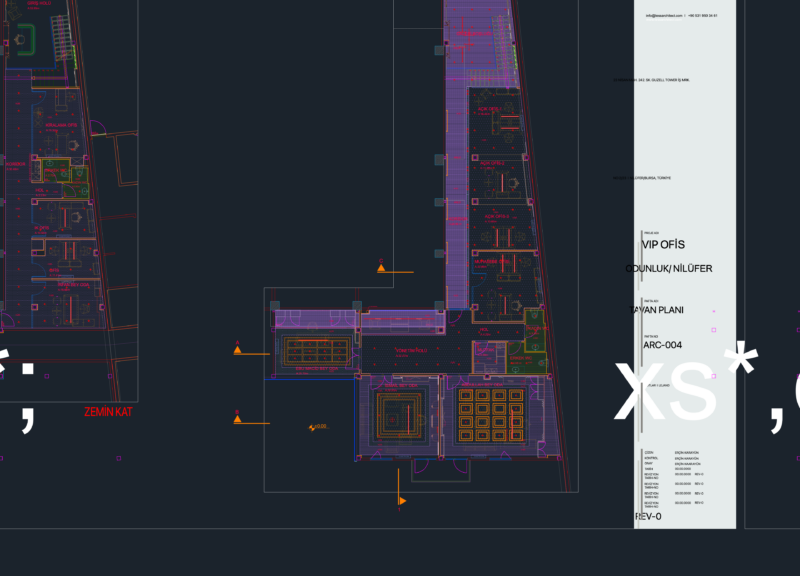The height and width of the screenshot is (576, 800).
Task: Click the email and phone line in the title block
Action: 681,16
